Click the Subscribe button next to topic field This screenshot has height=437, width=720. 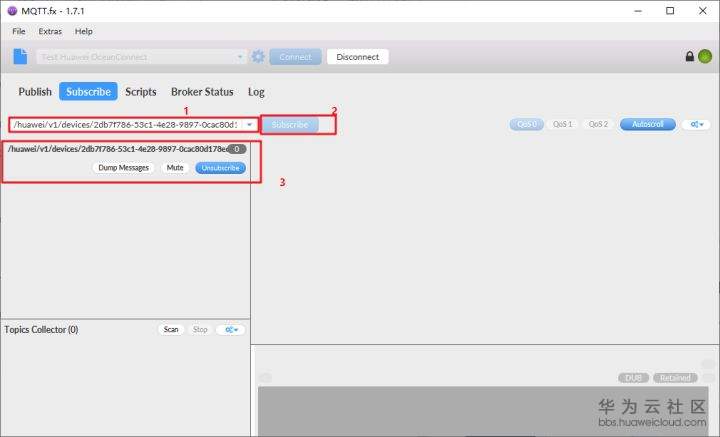click(x=290, y=124)
